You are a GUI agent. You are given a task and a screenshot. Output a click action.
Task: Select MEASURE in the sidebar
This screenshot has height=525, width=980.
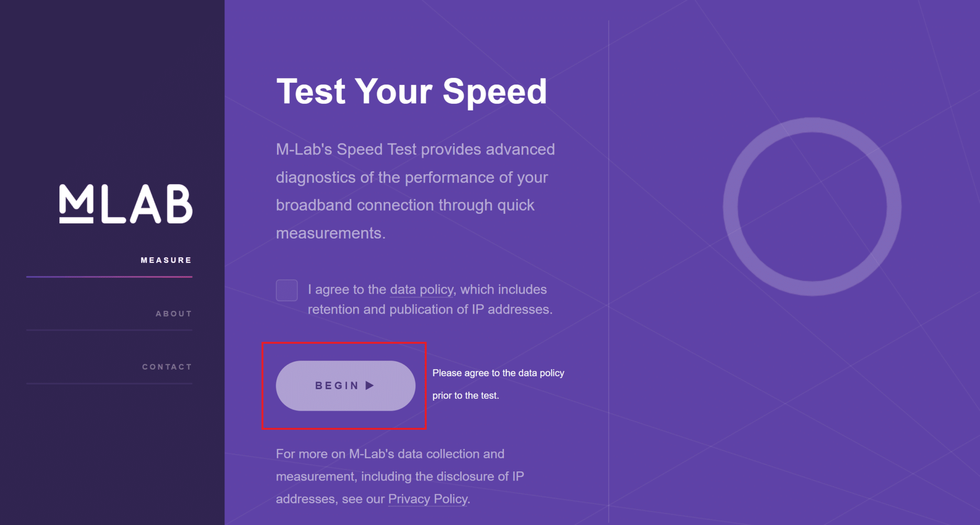coord(166,260)
